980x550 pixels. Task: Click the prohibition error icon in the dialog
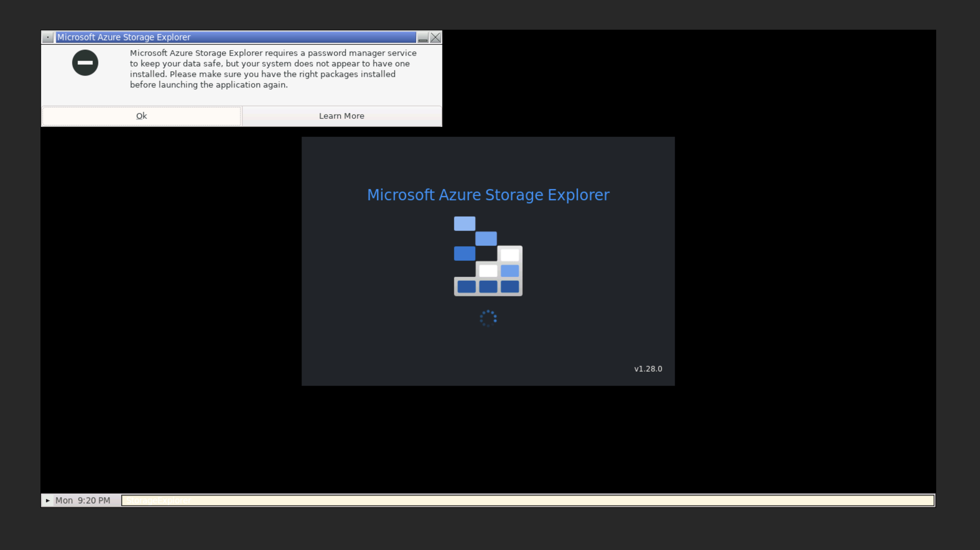pos(85,63)
